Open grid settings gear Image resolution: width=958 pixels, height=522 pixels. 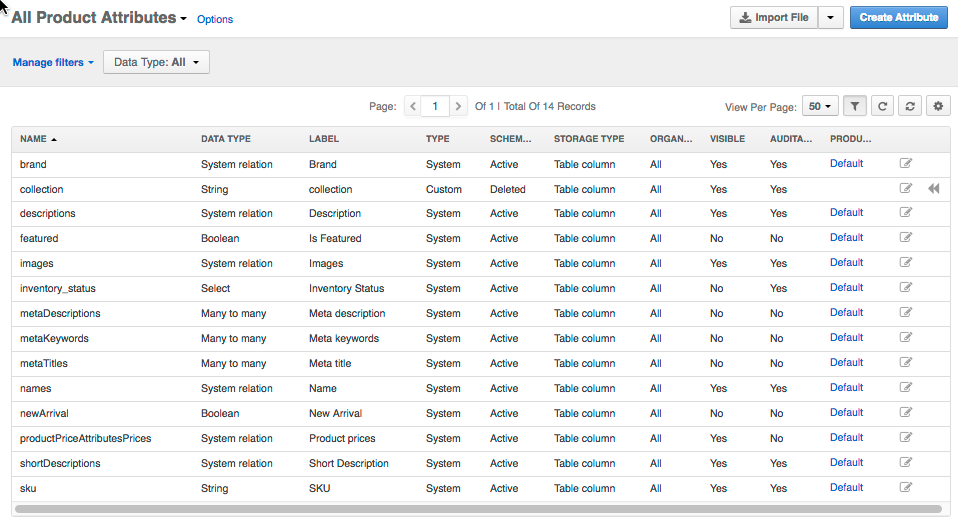938,106
